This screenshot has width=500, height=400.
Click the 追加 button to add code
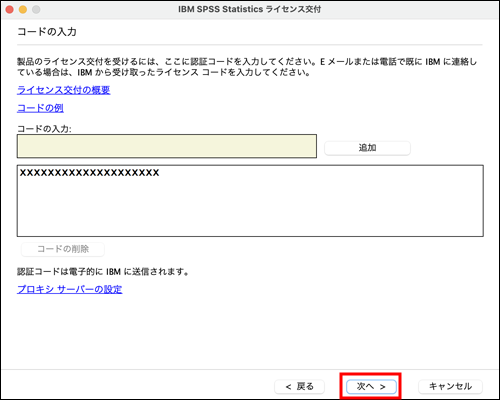pyautogui.click(x=367, y=148)
